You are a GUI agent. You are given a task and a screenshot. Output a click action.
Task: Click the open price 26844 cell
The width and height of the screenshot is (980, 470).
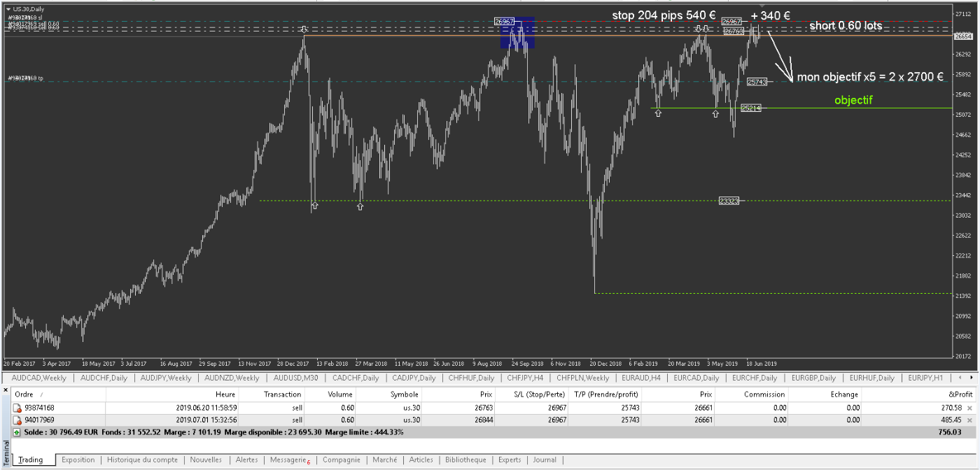(x=483, y=420)
